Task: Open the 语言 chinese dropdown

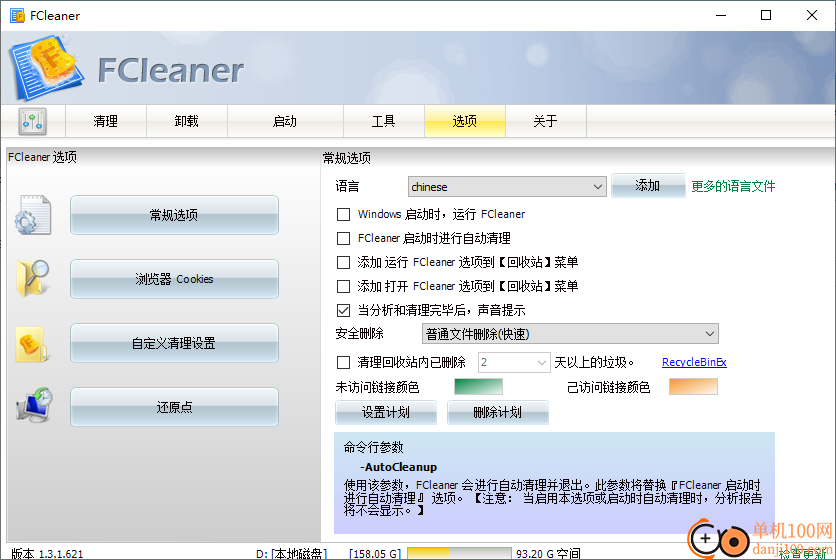Action: [507, 187]
